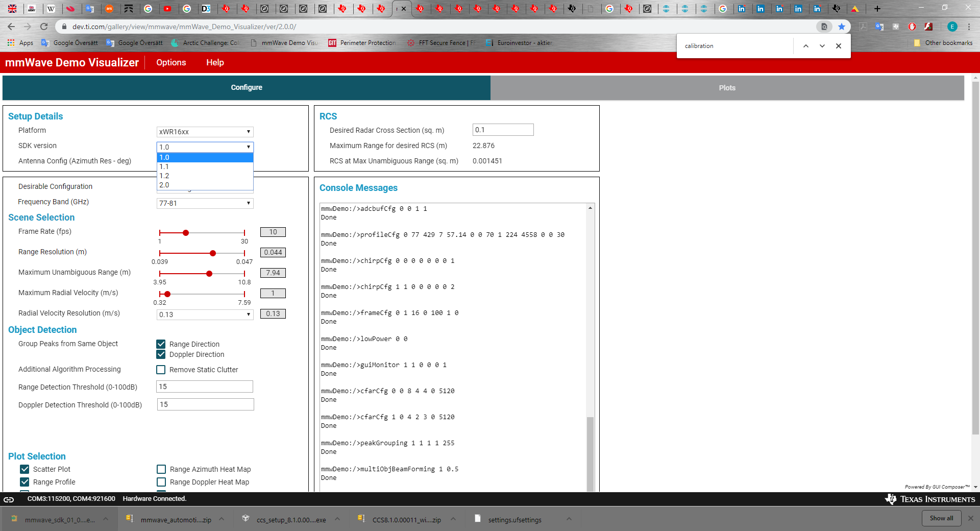Viewport: 980px width, 531px height.
Task: Open the FFT Secure Fence bookmark
Action: [441, 43]
